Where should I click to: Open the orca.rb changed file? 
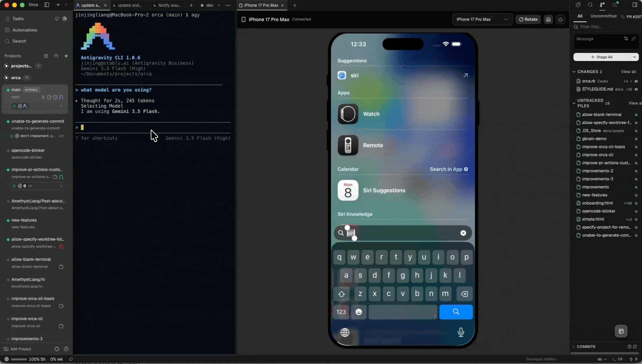point(588,81)
